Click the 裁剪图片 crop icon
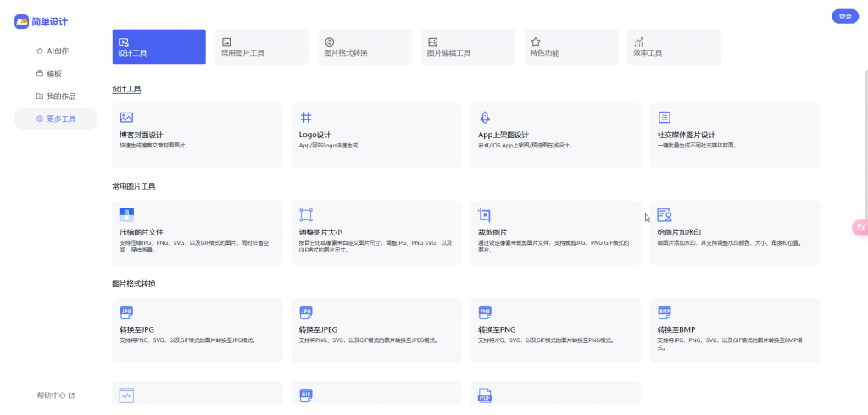 485,214
